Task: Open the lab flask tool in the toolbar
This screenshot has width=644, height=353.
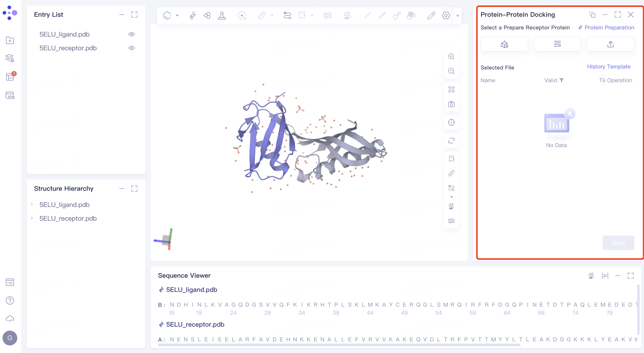Action: tap(222, 15)
